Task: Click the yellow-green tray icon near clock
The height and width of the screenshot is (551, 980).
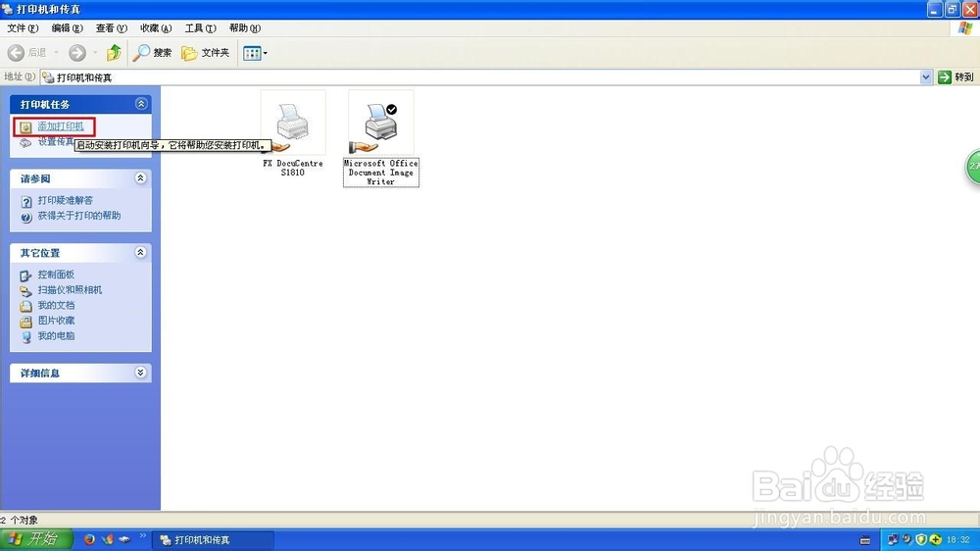Action: point(936,539)
